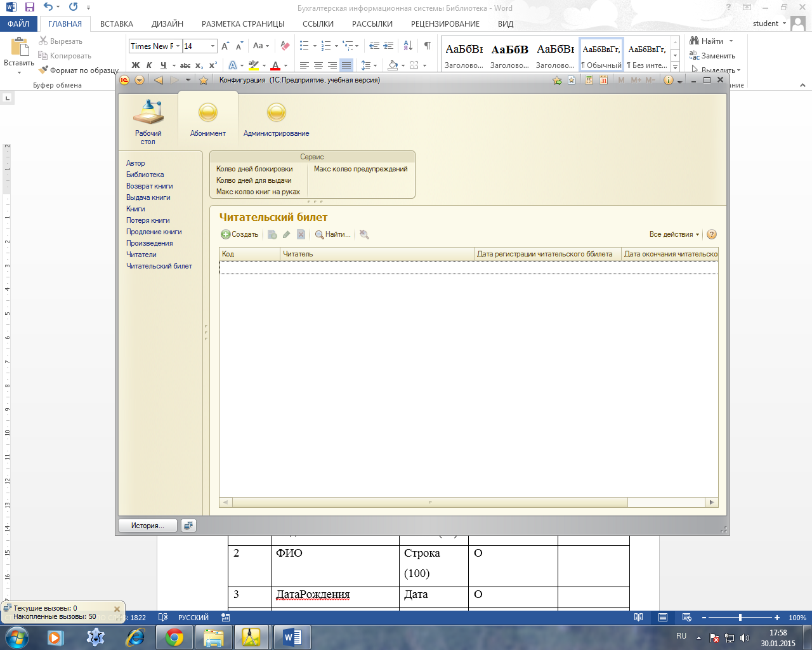
Task: Click the list's horizontal scrollbar right arrow
Action: 712,502
